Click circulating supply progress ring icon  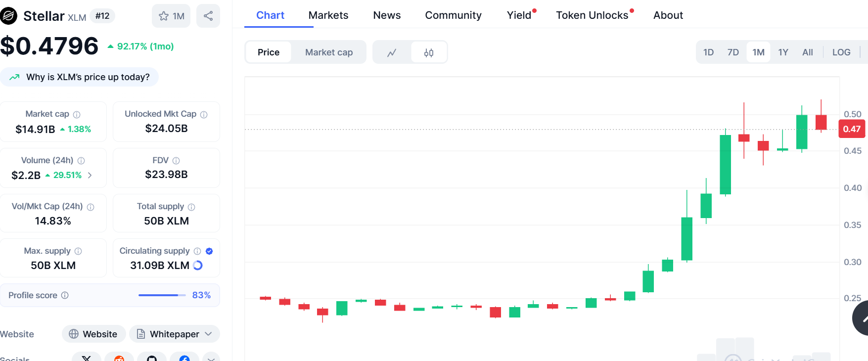coord(198,266)
